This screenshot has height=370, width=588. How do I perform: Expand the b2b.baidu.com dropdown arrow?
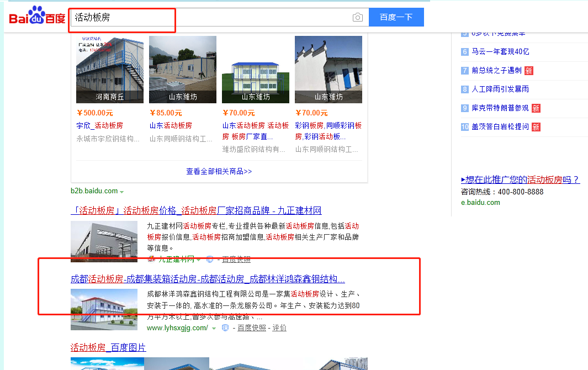(121, 192)
